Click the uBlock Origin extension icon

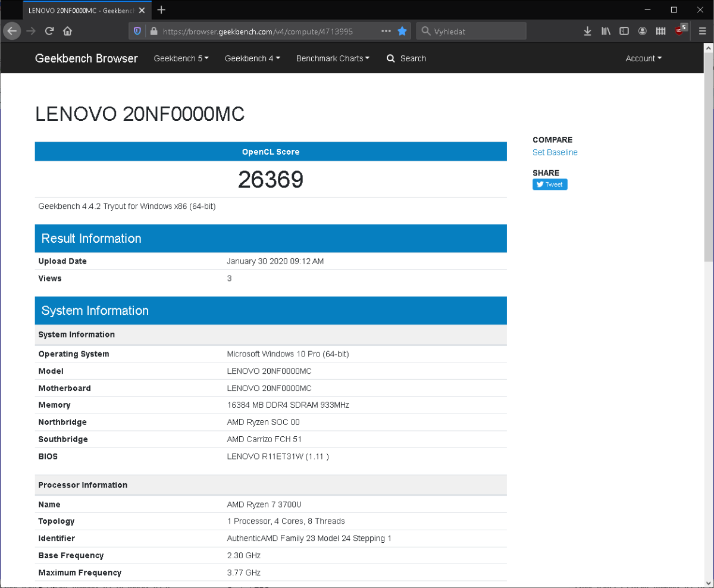pyautogui.click(x=680, y=31)
